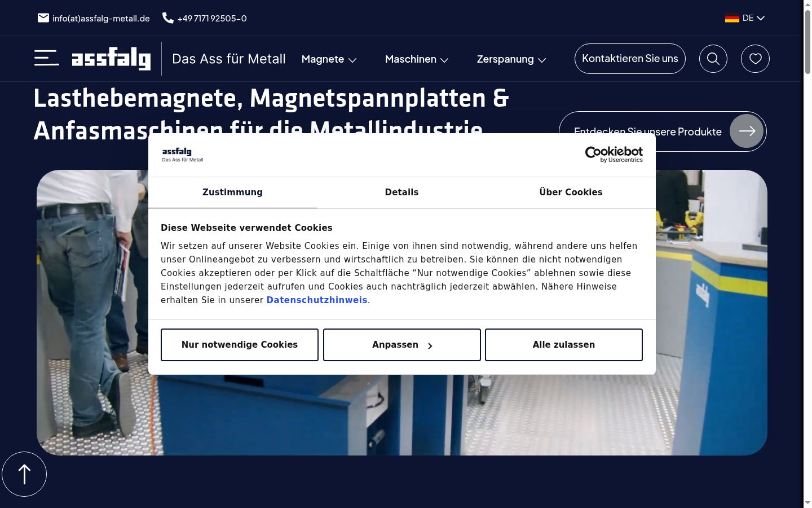
Task: Click the +49 7171 92505-0 phone link
Action: point(212,19)
